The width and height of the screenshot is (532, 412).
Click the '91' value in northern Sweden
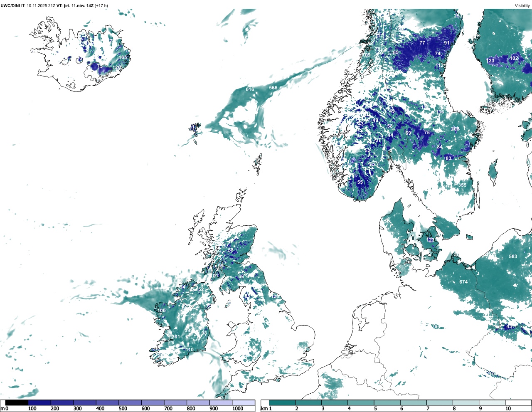(447, 43)
